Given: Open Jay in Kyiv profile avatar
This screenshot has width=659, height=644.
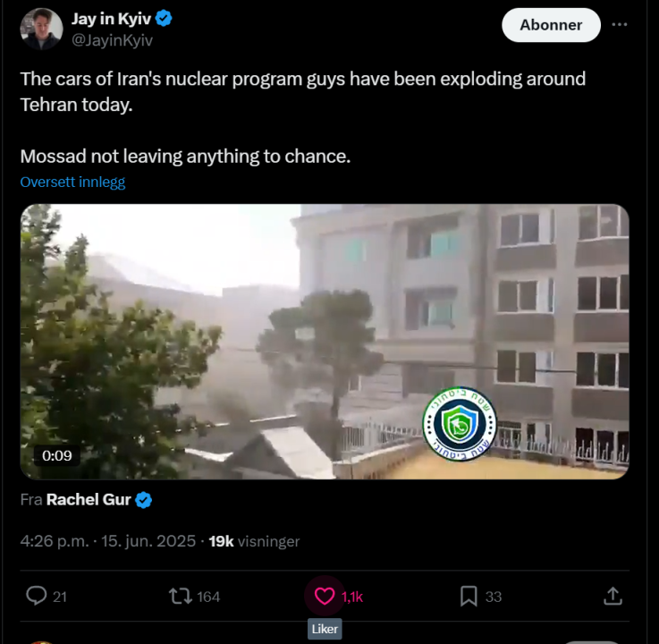Looking at the screenshot, I should pyautogui.click(x=41, y=29).
